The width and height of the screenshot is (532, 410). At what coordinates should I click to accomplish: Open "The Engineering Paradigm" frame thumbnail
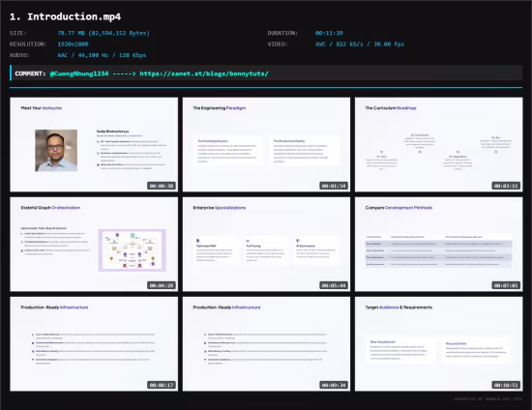(x=266, y=144)
